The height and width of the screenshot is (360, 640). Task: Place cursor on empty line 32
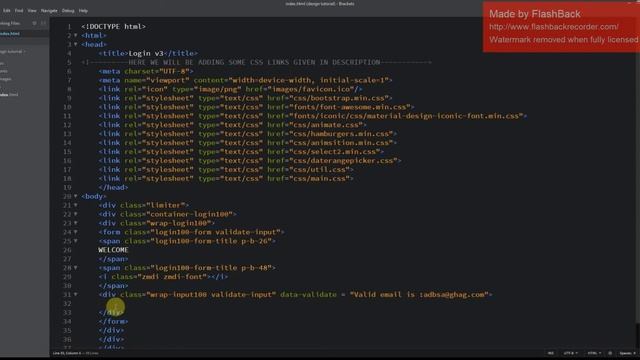(286, 304)
